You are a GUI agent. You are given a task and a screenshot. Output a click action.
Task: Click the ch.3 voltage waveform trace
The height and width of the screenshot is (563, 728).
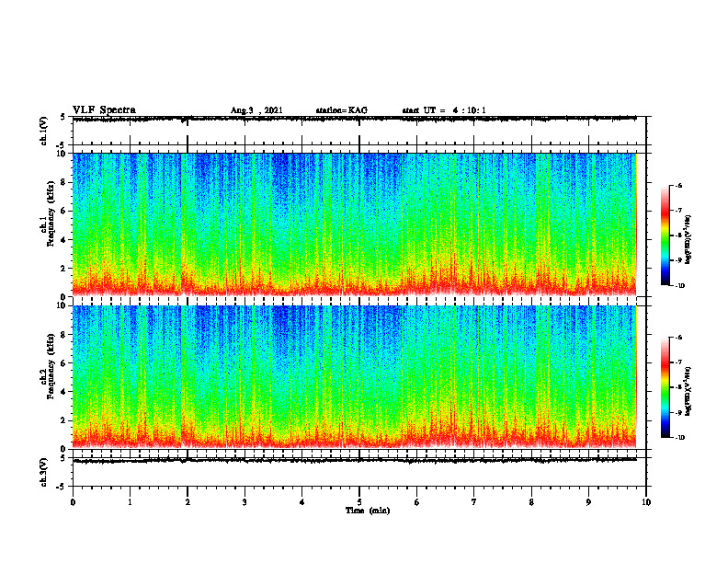tap(354, 460)
